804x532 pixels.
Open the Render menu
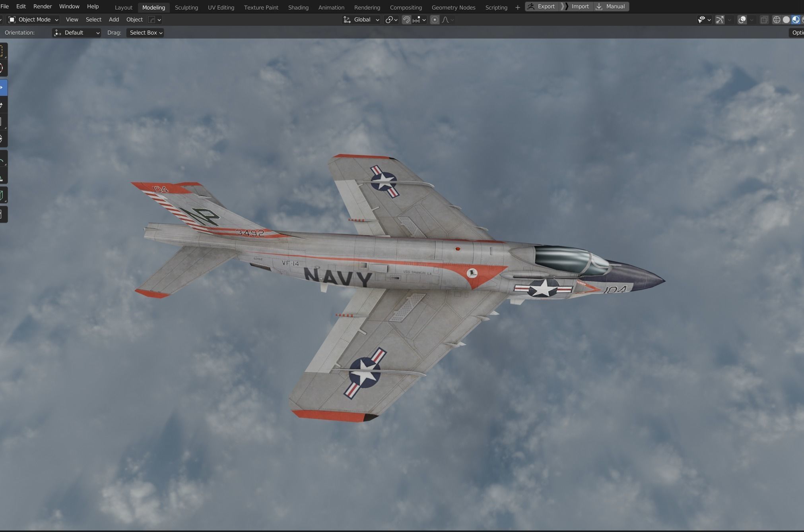(43, 6)
